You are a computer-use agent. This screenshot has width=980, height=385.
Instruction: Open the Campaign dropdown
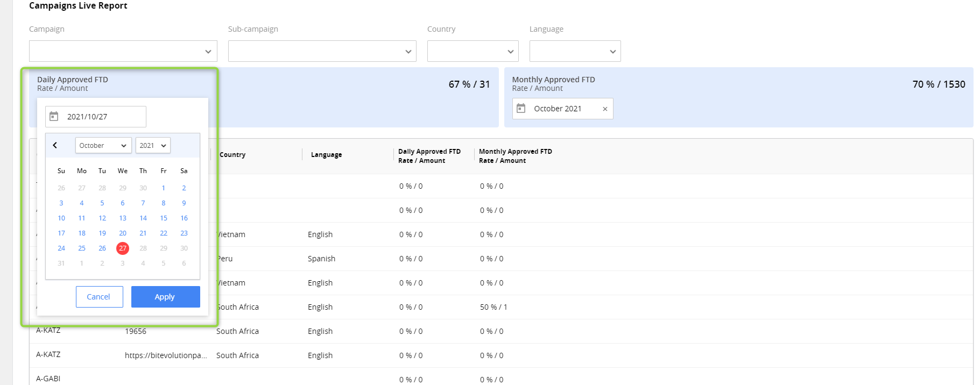[x=123, y=51]
